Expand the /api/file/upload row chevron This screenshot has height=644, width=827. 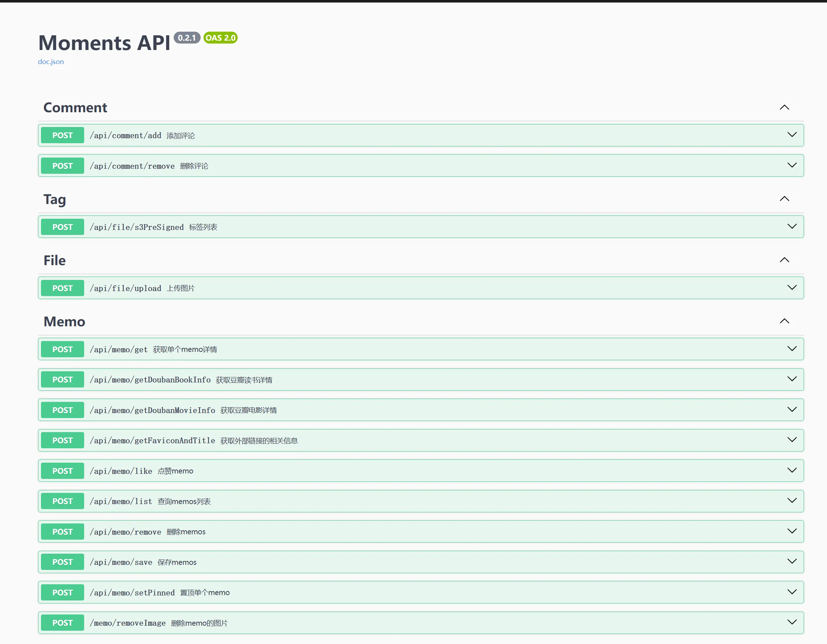coord(792,287)
